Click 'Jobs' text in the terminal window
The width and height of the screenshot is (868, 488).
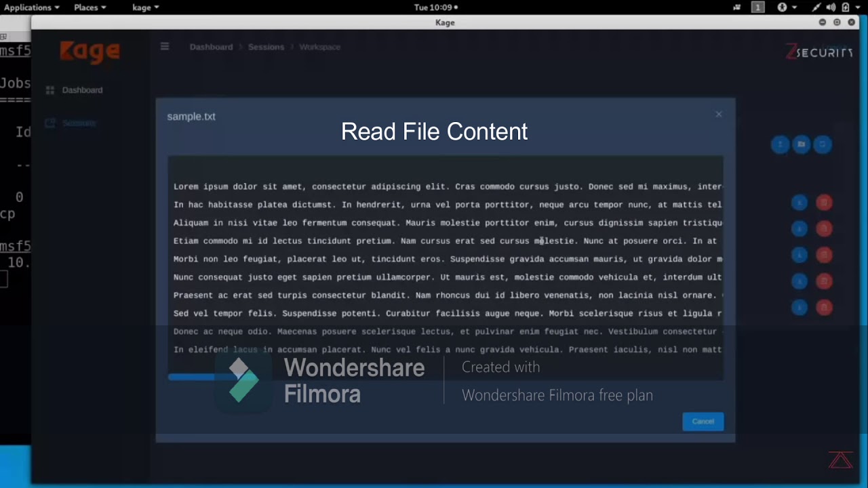15,83
